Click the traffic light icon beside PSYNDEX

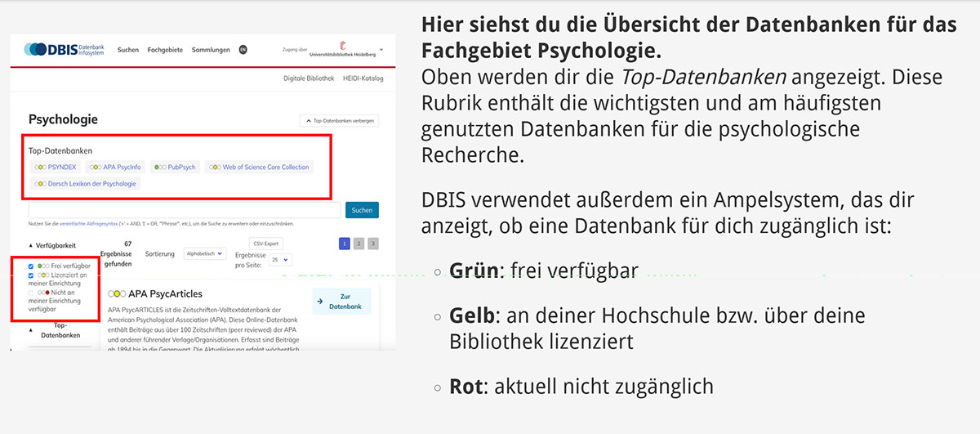click(41, 167)
